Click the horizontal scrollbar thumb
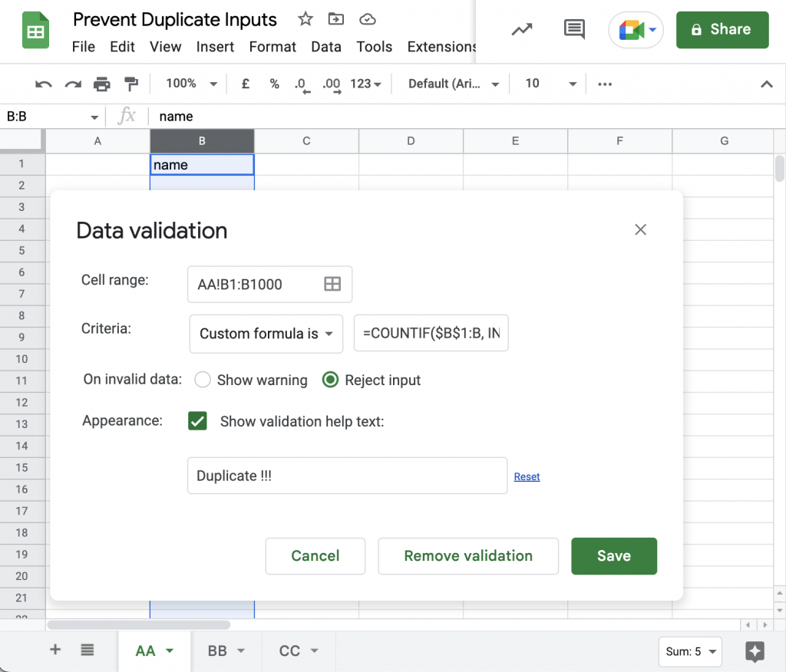786x672 pixels. (x=139, y=625)
